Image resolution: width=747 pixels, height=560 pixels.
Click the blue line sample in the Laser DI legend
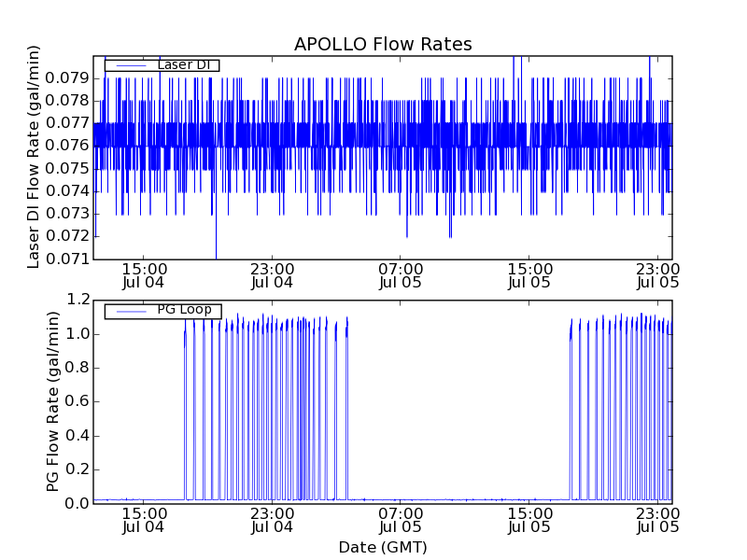point(131,65)
